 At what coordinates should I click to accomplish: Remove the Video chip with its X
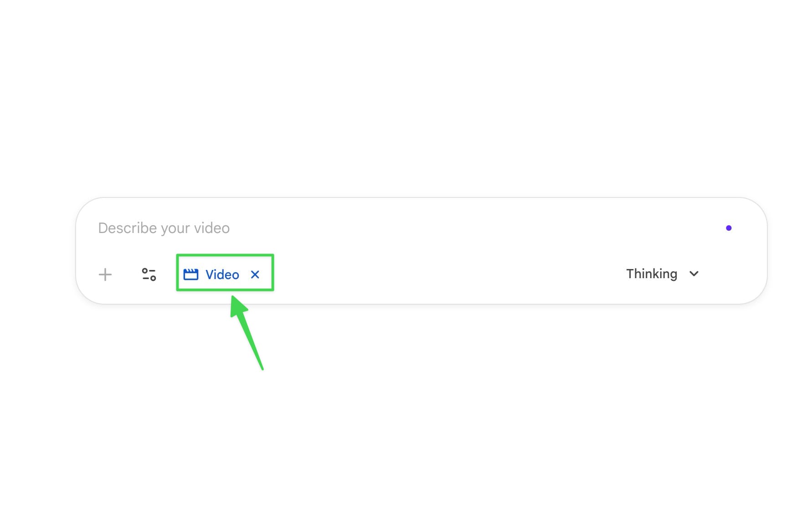(255, 275)
